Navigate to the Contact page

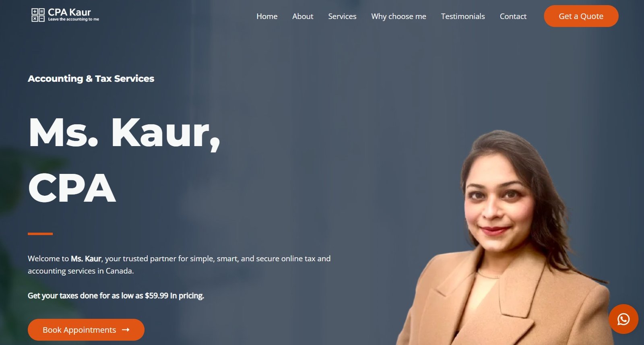[x=513, y=16]
